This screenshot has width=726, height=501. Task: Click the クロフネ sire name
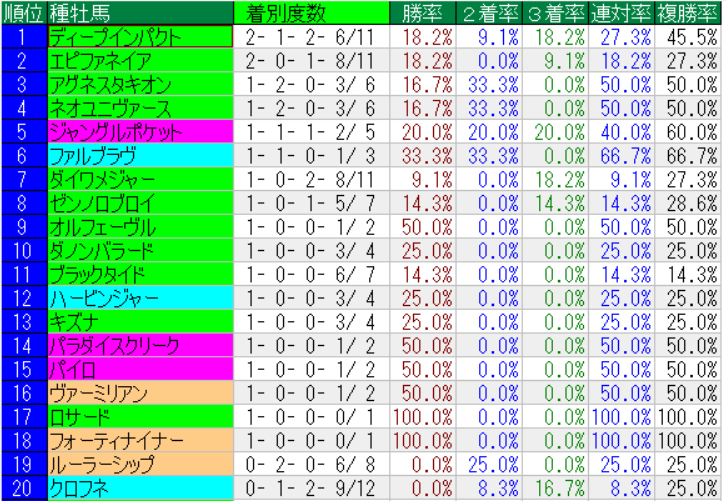tap(140, 488)
